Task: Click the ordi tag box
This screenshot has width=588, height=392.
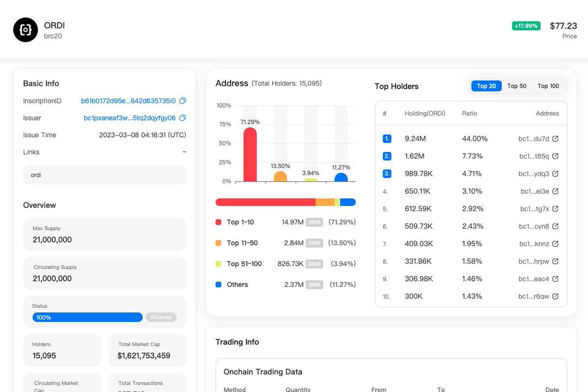Action: tap(104, 175)
